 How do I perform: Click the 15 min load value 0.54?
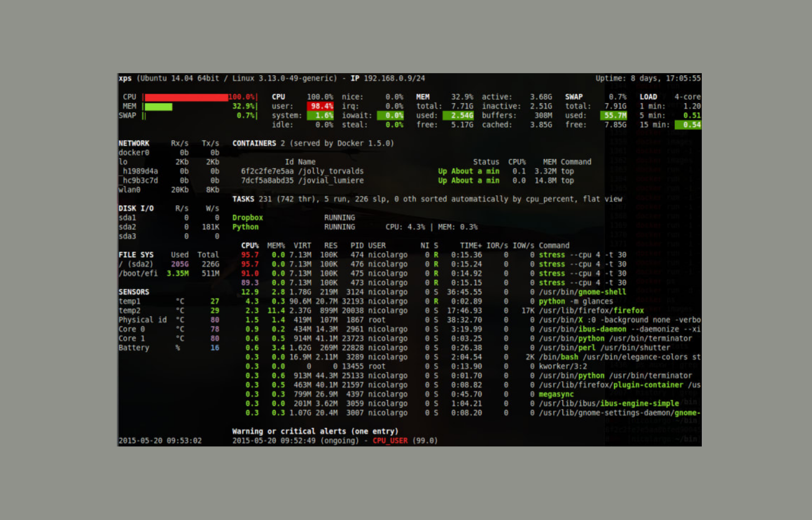(x=688, y=125)
